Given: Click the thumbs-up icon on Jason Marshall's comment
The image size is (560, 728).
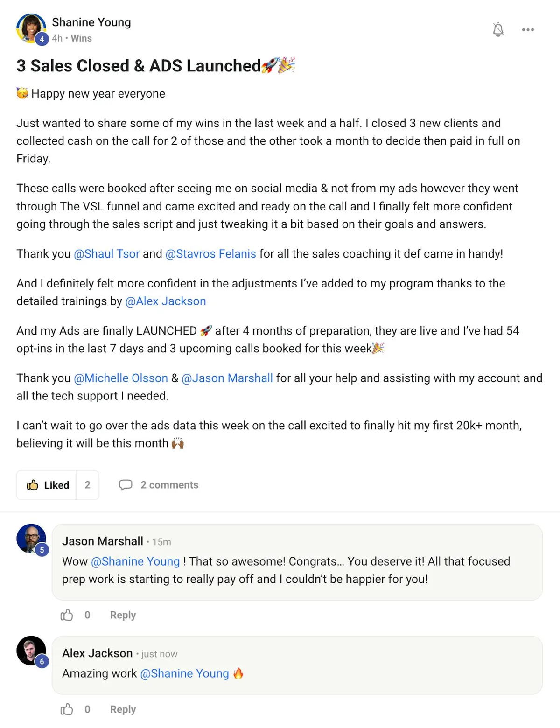Looking at the screenshot, I should click(x=67, y=615).
